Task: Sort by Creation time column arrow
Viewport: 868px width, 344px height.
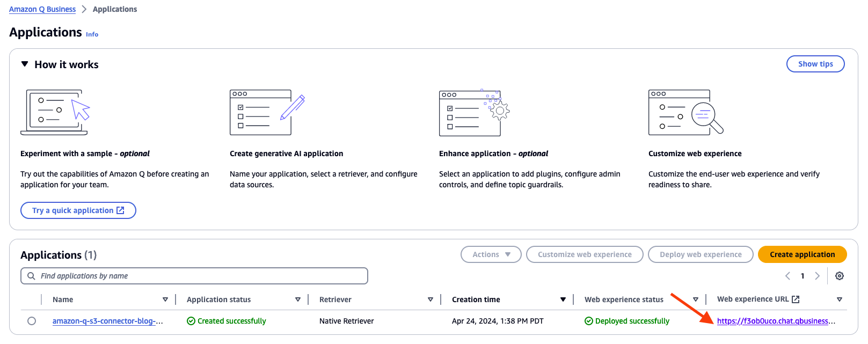Action: (563, 299)
